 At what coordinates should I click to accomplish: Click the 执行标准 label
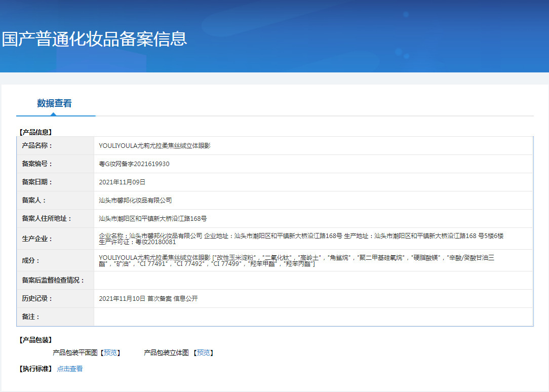tap(36, 369)
